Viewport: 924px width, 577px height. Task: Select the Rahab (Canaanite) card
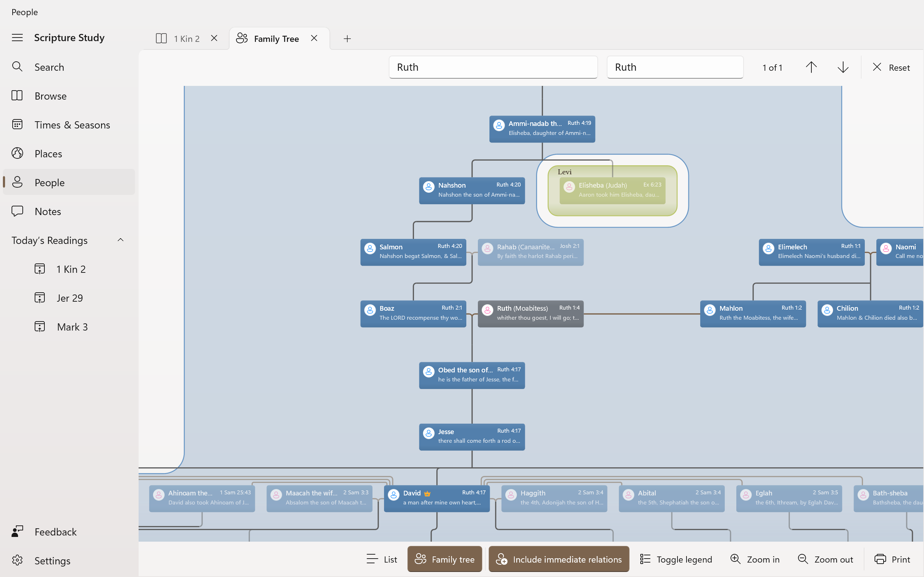(x=531, y=252)
